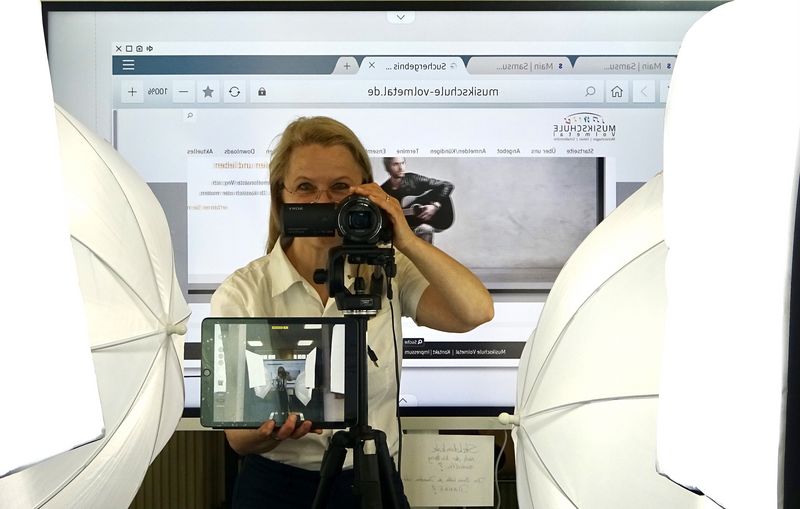The height and width of the screenshot is (509, 800).
Task: Reload the page with refresh icon
Action: pyautogui.click(x=234, y=92)
